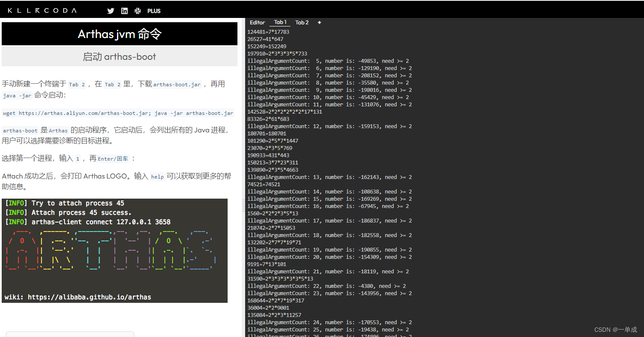Click terminal line '31590=2*3*3*3*3*3*5*13'
Viewport: 644px width, 337px height.
(x=280, y=279)
